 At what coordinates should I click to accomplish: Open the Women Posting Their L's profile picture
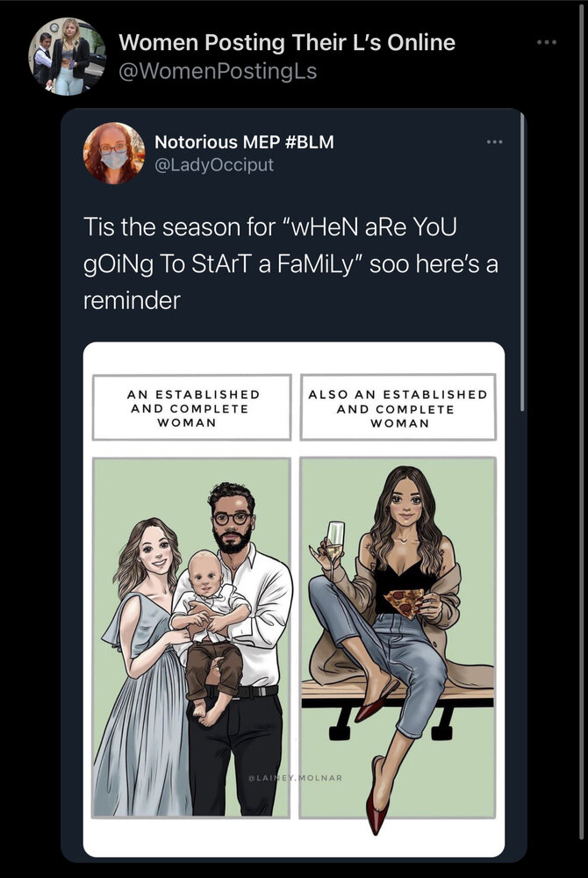click(67, 56)
